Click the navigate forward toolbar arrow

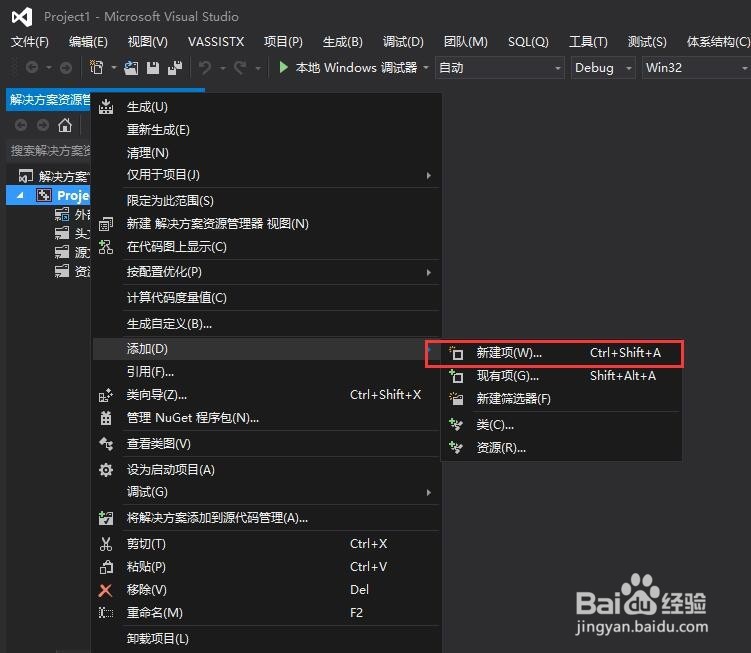click(66, 68)
